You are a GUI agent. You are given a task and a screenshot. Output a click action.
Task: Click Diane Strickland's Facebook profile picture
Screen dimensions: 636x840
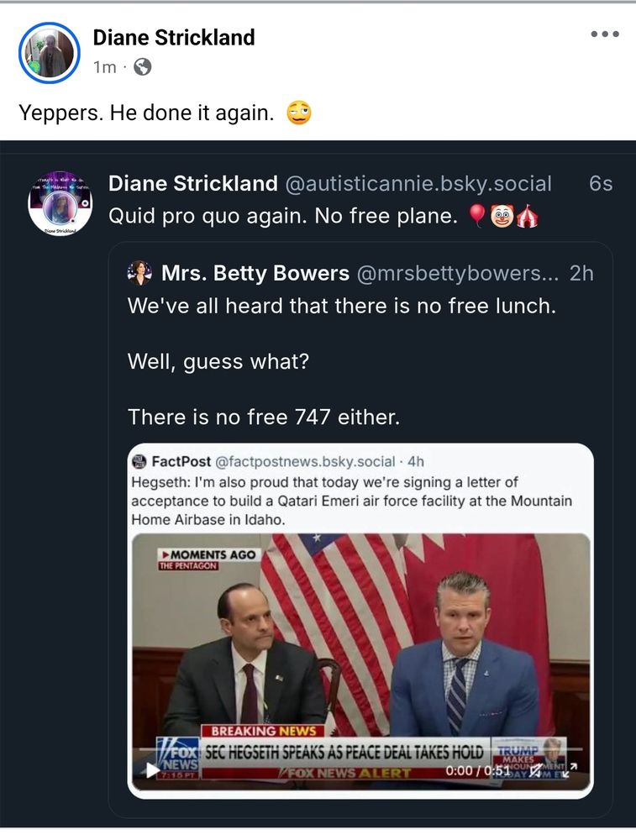pos(49,53)
